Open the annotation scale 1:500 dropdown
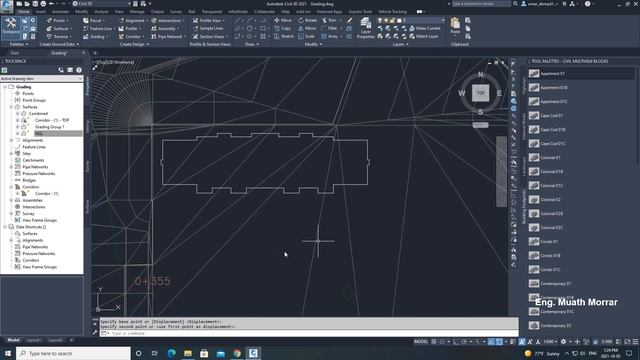Image resolution: width=640 pixels, height=360 pixels. (550, 342)
